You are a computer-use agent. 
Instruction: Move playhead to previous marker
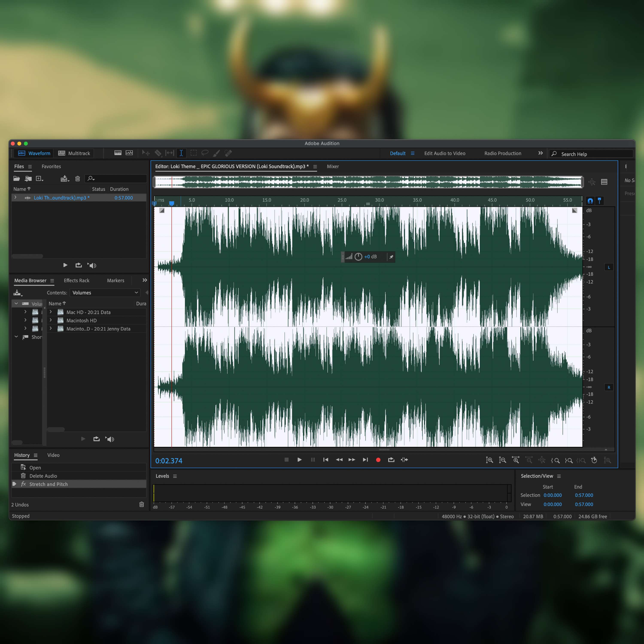tap(326, 460)
